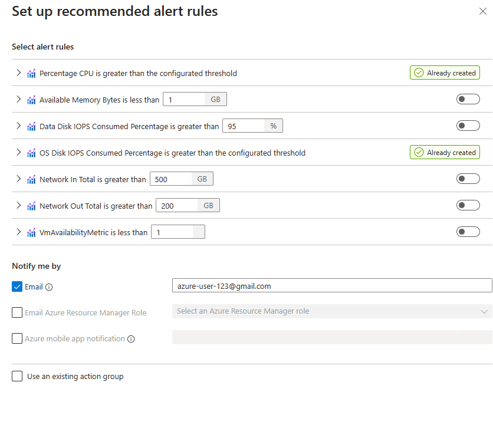
Task: Enable the Available Memory Bytes alert rule
Action: pos(468,100)
